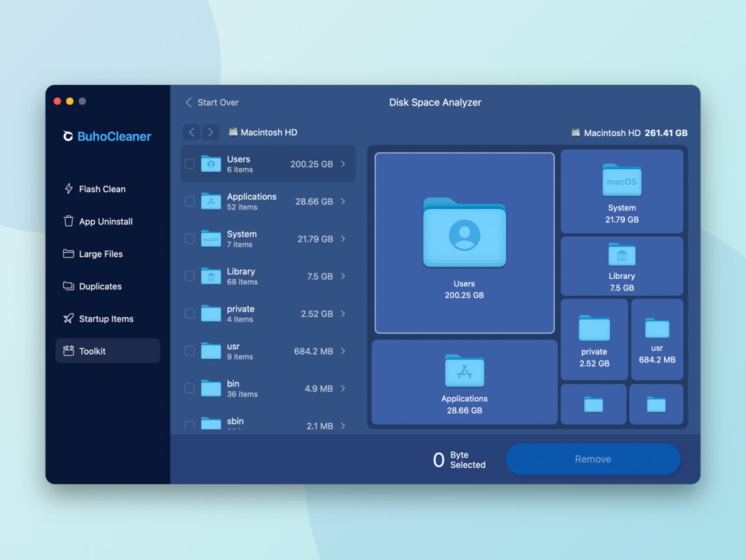Image resolution: width=746 pixels, height=560 pixels.
Task: Tick the checkbox next to Applications
Action: click(x=189, y=201)
